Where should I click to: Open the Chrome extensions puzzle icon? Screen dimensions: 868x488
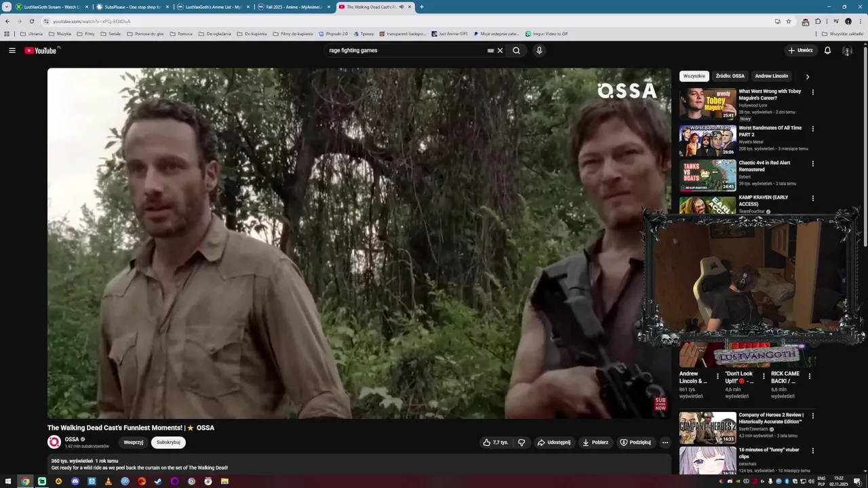(x=818, y=21)
